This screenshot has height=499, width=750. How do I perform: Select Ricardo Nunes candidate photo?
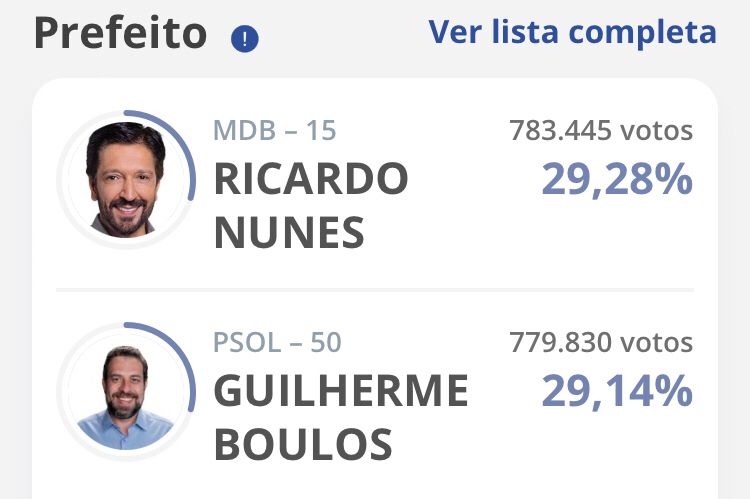tap(126, 180)
